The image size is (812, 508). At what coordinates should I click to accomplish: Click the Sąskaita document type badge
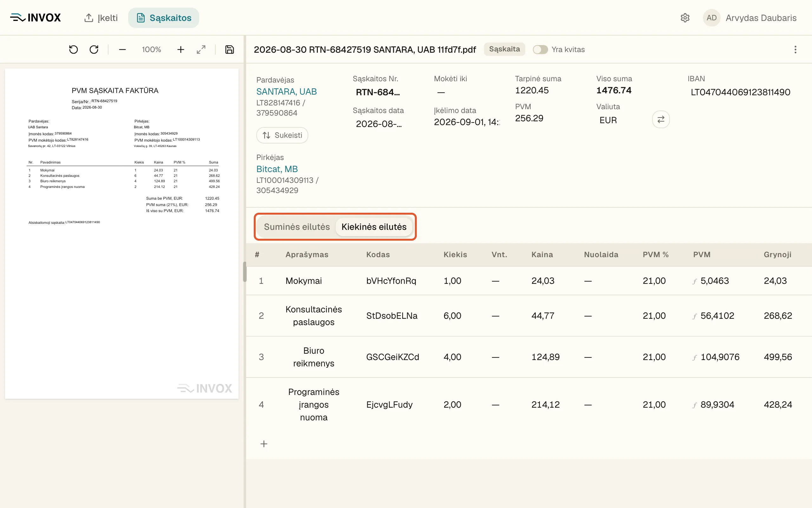click(504, 49)
